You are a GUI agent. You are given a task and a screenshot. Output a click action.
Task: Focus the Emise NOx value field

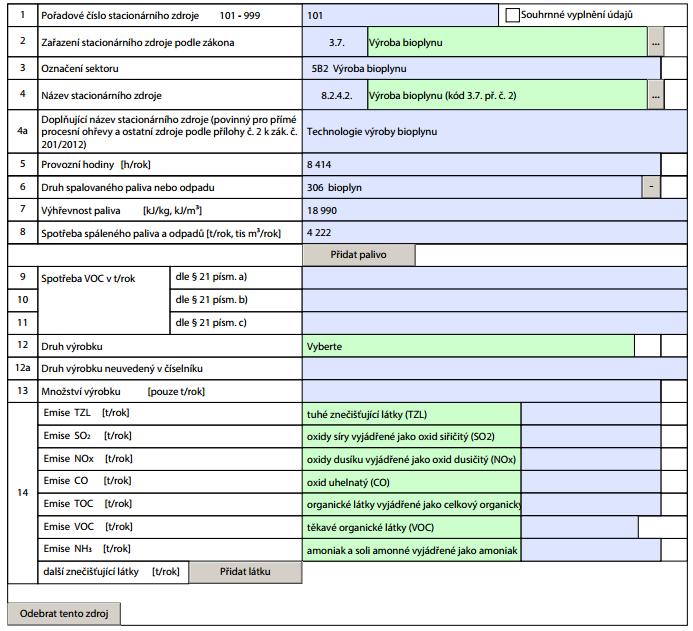point(591,460)
